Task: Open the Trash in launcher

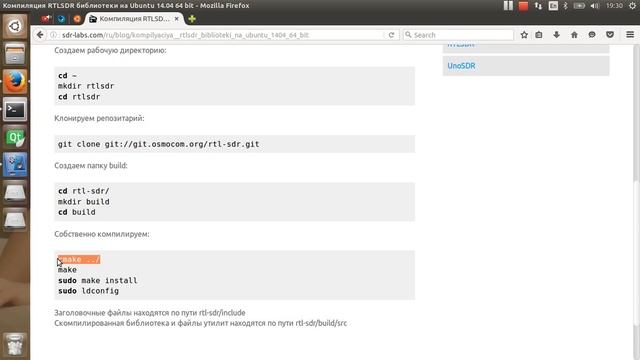Action: pos(15,345)
